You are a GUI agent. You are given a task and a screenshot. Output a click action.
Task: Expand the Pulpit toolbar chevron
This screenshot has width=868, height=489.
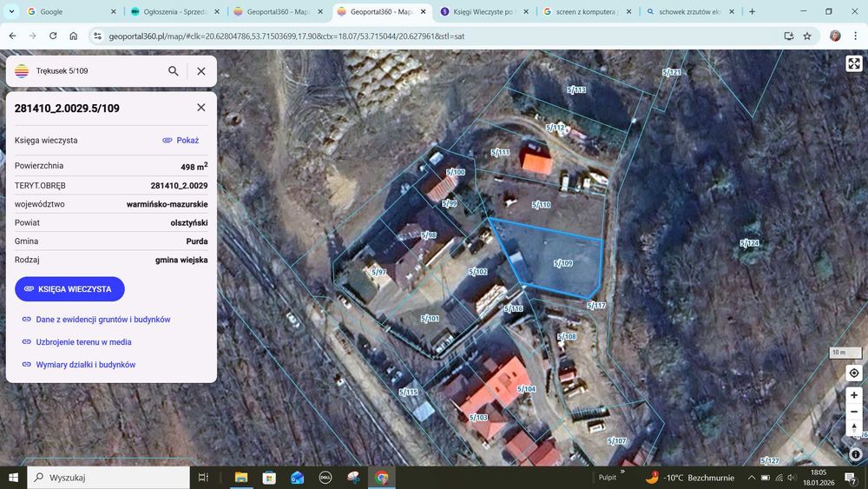(622, 472)
